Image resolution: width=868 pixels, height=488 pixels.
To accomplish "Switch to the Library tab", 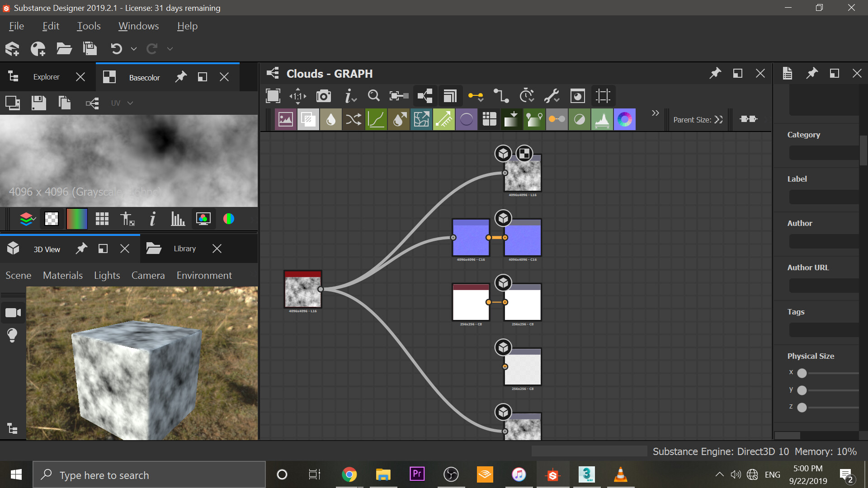I will point(185,249).
